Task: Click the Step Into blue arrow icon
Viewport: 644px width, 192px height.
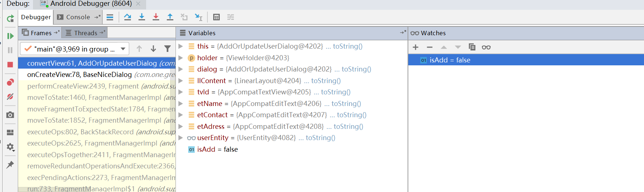Action: [x=142, y=17]
